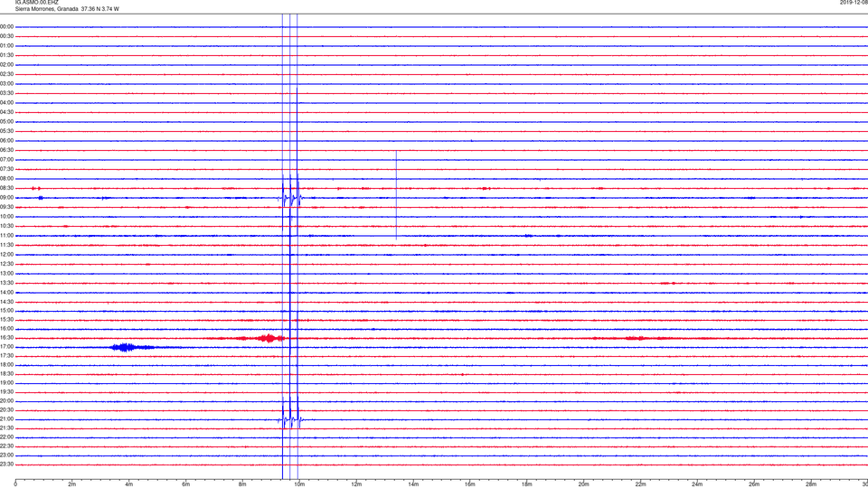Image resolution: width=868 pixels, height=488 pixels.
Task: Select the 21:00 row label
Action: point(6,419)
